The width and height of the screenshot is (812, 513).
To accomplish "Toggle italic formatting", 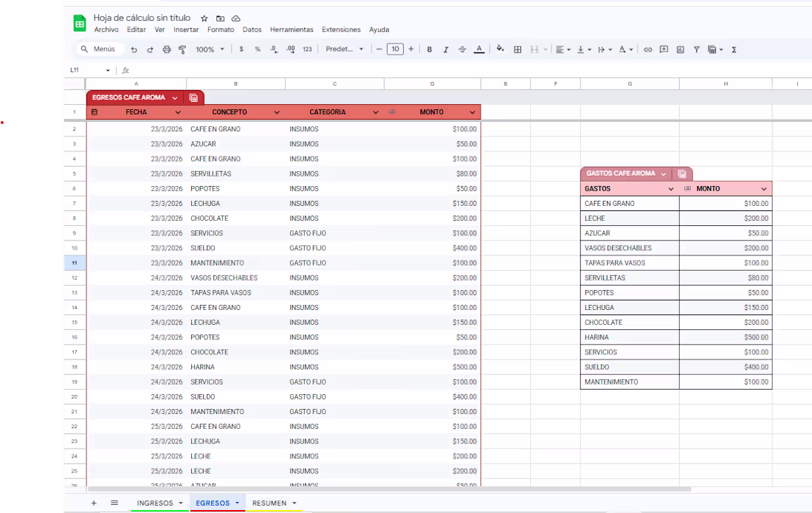I will coord(445,49).
